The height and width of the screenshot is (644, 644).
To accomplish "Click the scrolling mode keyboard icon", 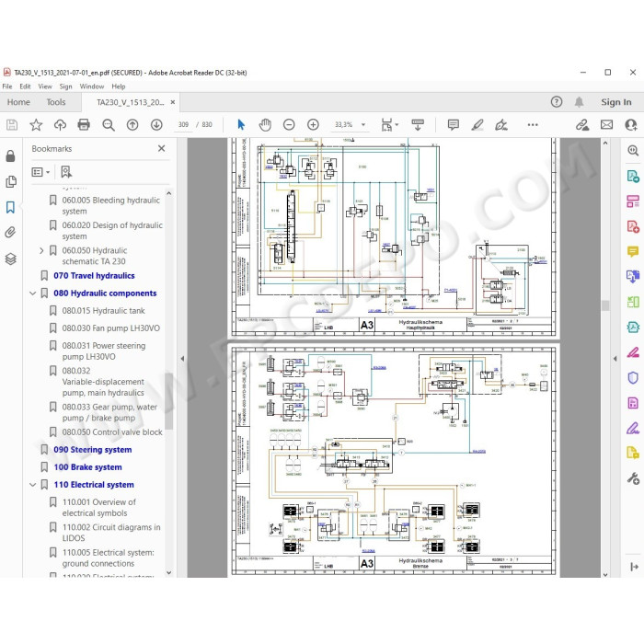I will click(418, 125).
